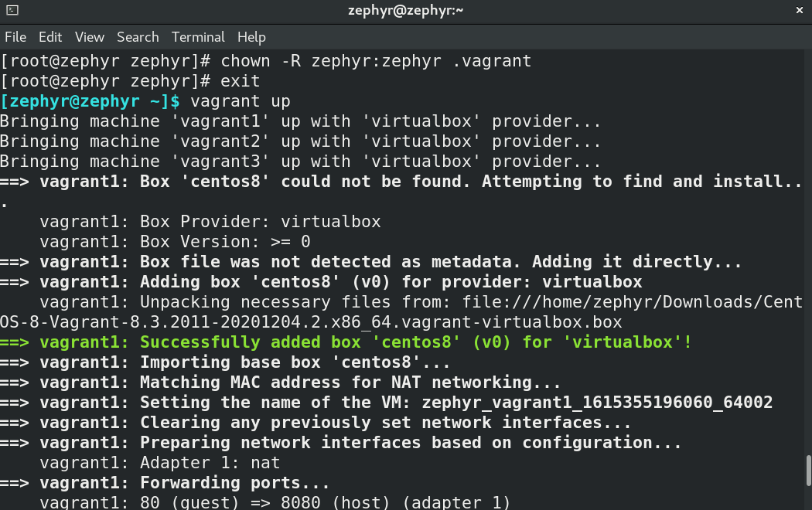Open the File menu

[x=15, y=36]
